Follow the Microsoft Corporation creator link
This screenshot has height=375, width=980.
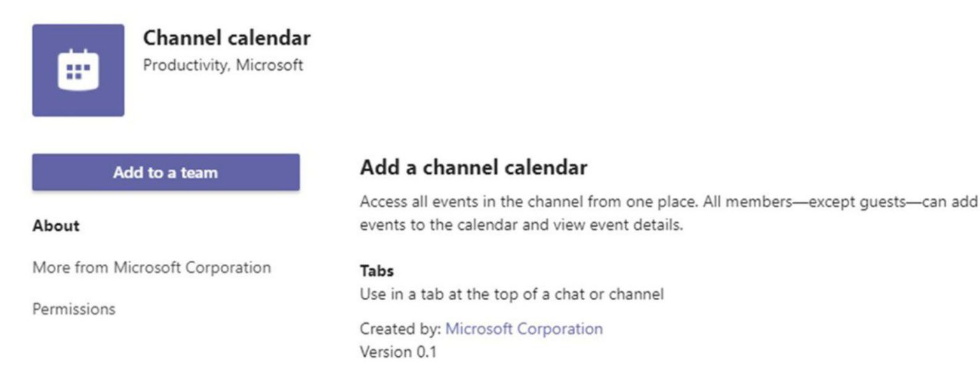(523, 329)
